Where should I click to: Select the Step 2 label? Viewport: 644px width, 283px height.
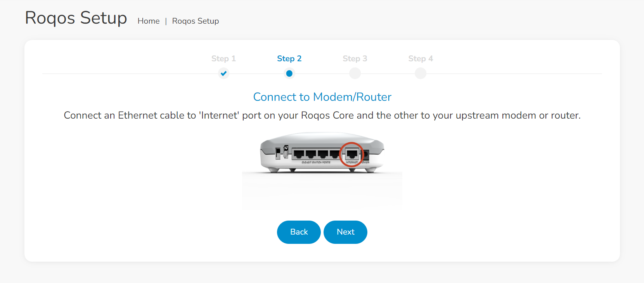click(289, 59)
